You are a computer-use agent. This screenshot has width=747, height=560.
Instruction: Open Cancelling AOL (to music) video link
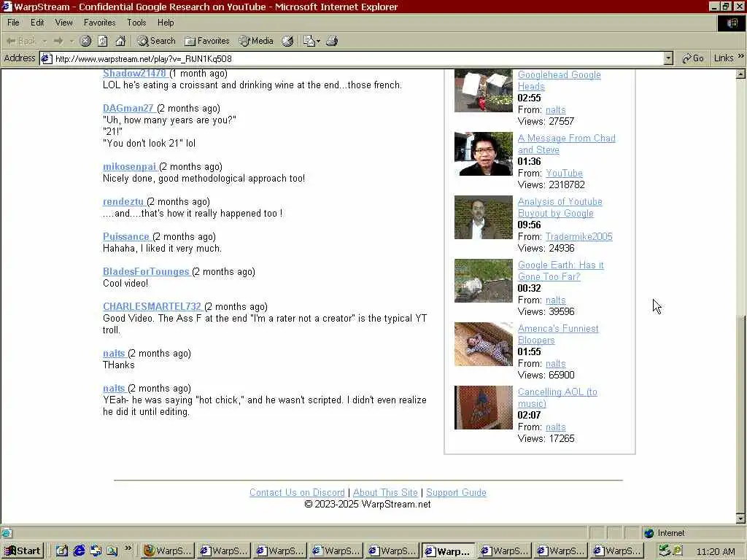pyautogui.click(x=557, y=397)
